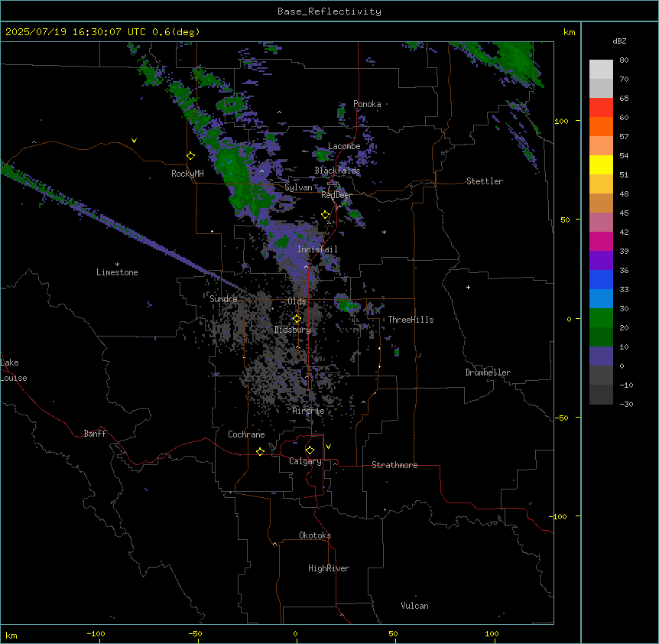Viewport: 659px width, 644px height.
Task: Click the yellow diamond marker below Cochrane
Action: [260, 451]
